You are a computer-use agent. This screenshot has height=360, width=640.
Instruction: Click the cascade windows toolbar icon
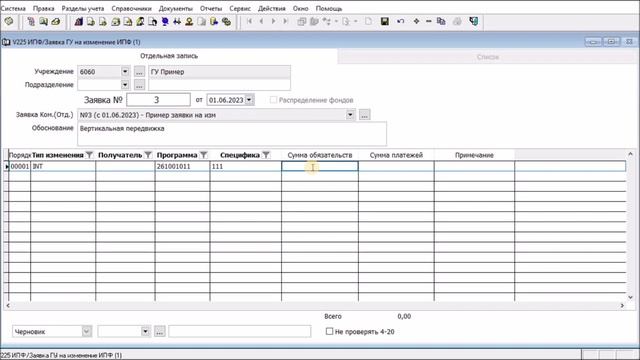coord(301,21)
